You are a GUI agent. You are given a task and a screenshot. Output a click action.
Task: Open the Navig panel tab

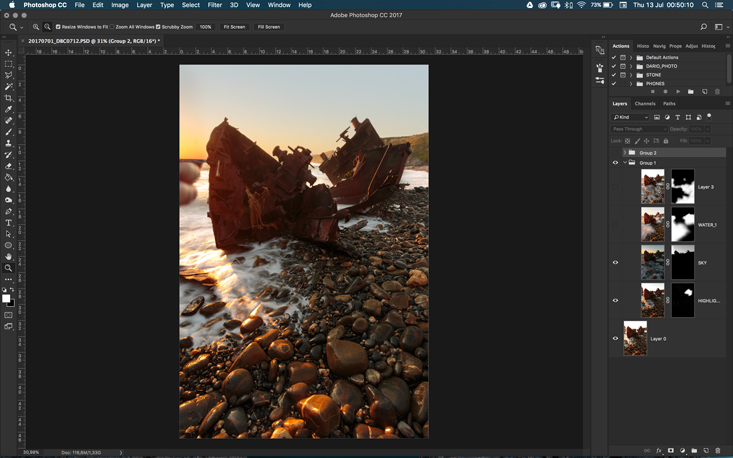659,46
